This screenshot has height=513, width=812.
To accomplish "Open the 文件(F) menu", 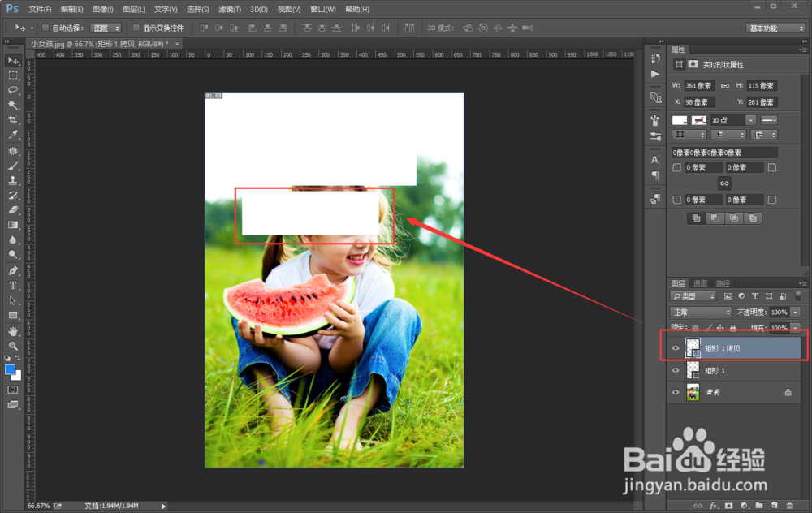I will pyautogui.click(x=40, y=9).
